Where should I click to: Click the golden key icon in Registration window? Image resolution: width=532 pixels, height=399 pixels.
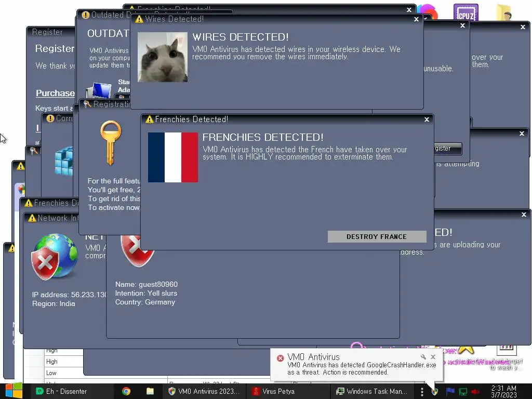(111, 143)
